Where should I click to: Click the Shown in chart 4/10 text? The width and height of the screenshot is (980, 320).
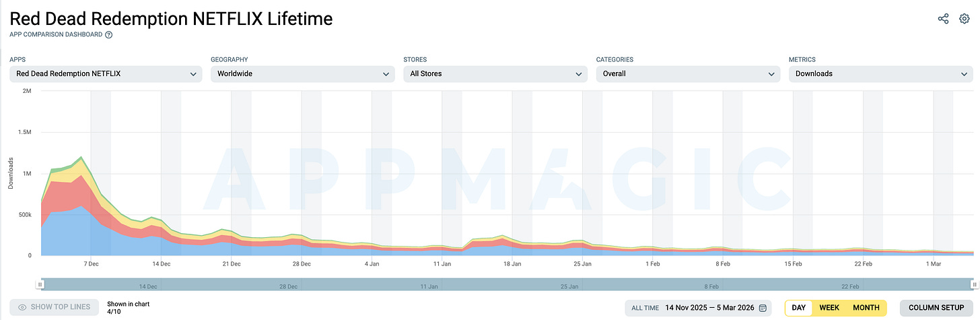[x=128, y=308]
